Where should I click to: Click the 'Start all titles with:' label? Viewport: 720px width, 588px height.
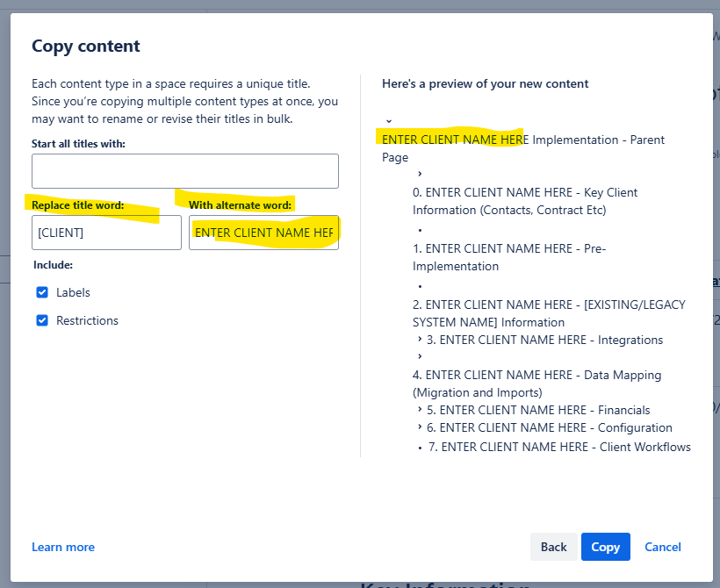(78, 144)
